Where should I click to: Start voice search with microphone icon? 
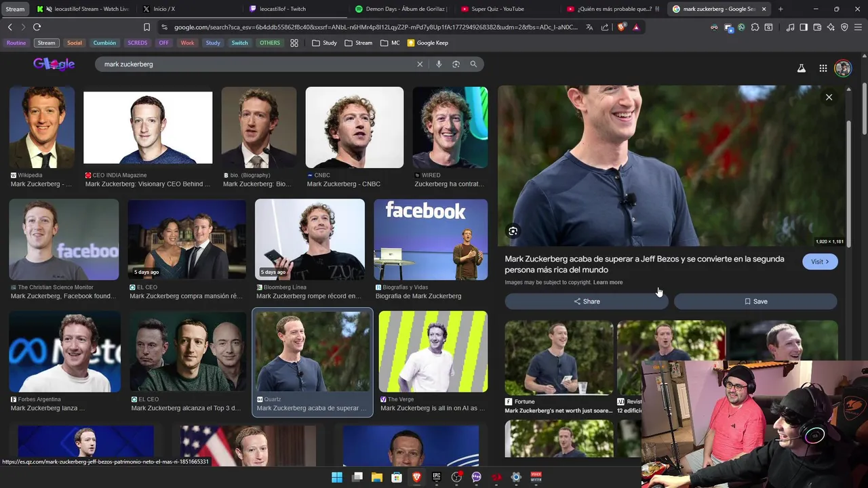coord(439,64)
